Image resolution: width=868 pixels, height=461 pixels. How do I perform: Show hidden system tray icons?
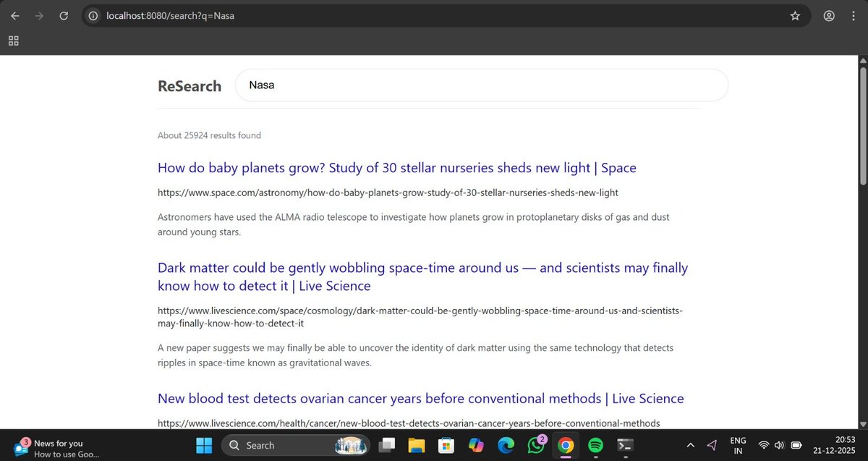pos(690,445)
